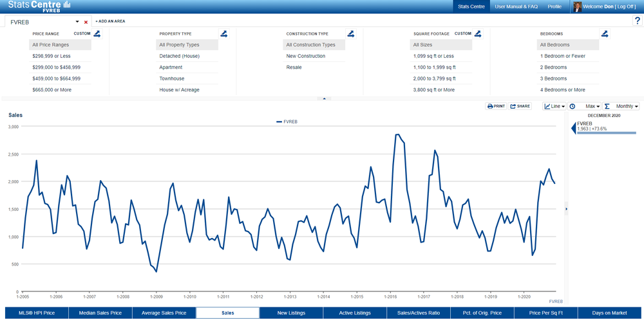Click Square Footage share arrow icon
This screenshot has height=319, width=644.
tap(478, 33)
